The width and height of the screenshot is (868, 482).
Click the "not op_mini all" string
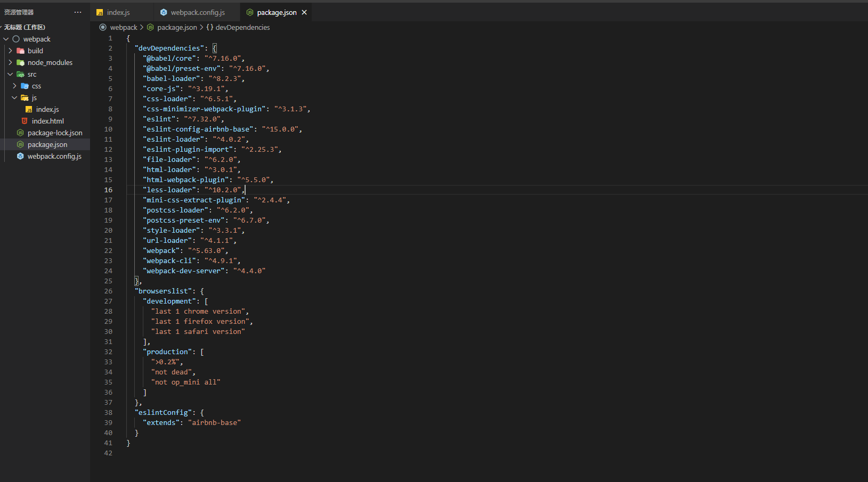coord(185,382)
